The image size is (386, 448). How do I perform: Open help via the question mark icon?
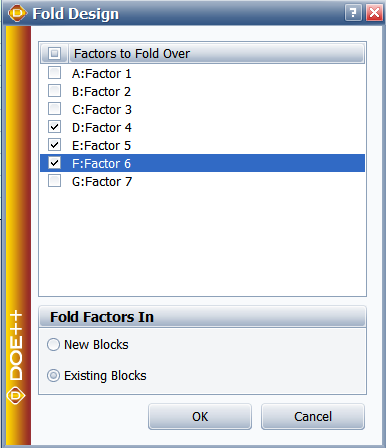click(x=353, y=13)
